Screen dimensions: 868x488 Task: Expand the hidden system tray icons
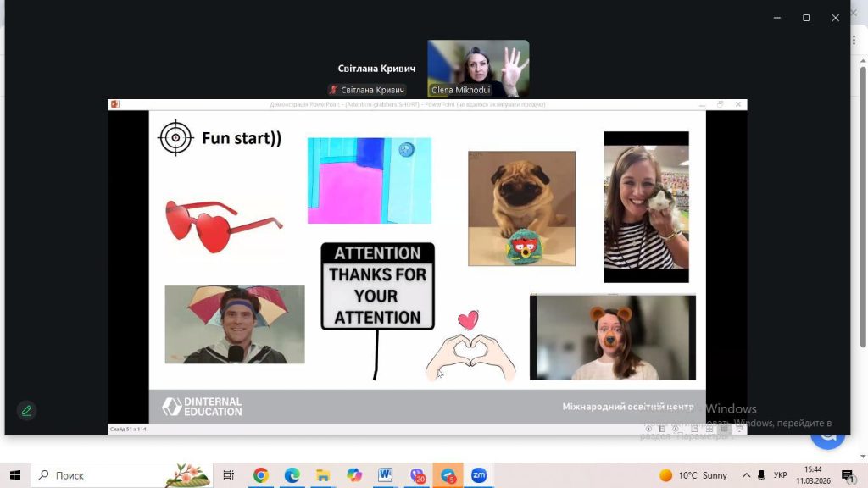(746, 475)
